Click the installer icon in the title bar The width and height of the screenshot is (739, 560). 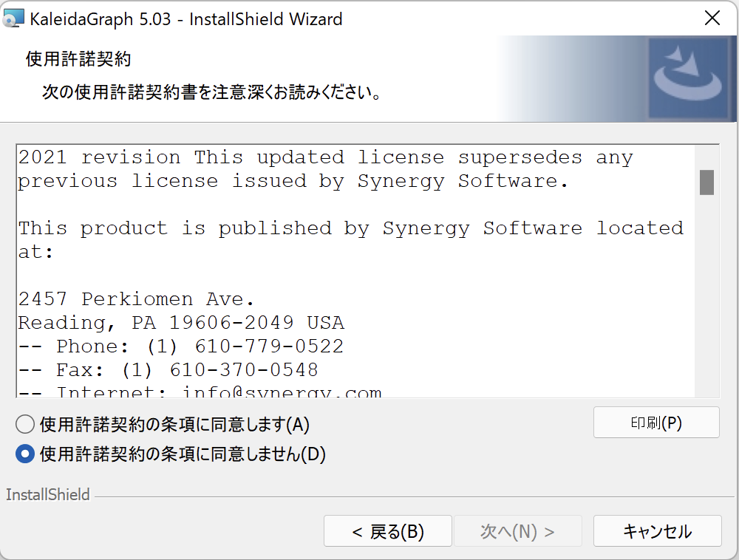[14, 19]
